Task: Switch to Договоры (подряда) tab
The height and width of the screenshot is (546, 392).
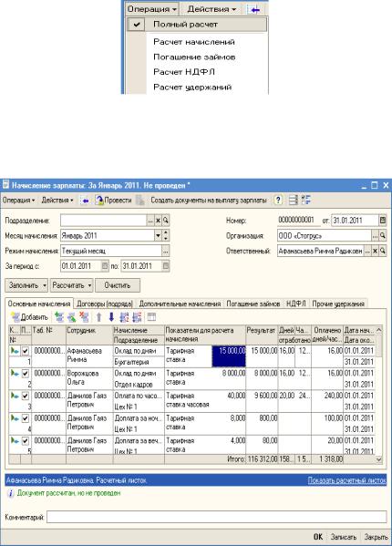Action: pos(105,304)
